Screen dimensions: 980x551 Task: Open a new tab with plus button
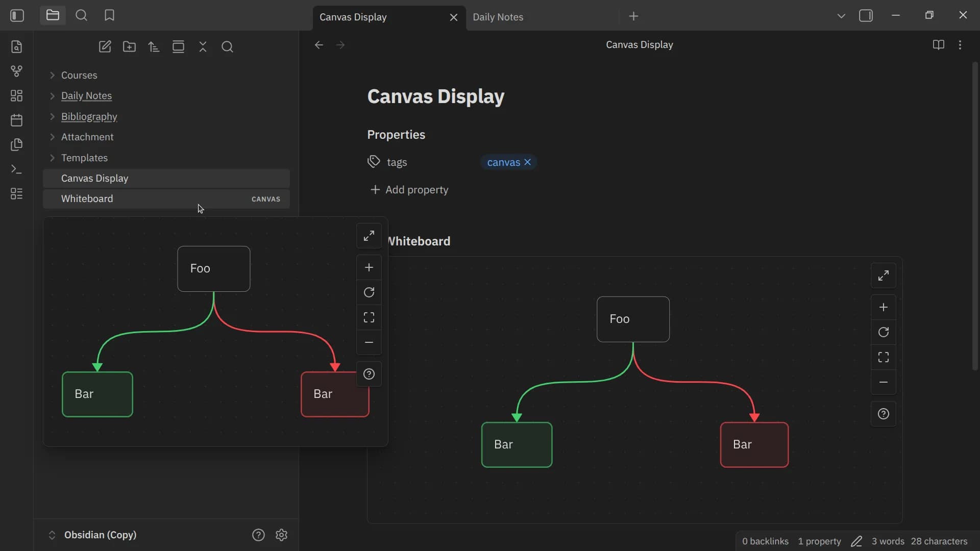(633, 16)
